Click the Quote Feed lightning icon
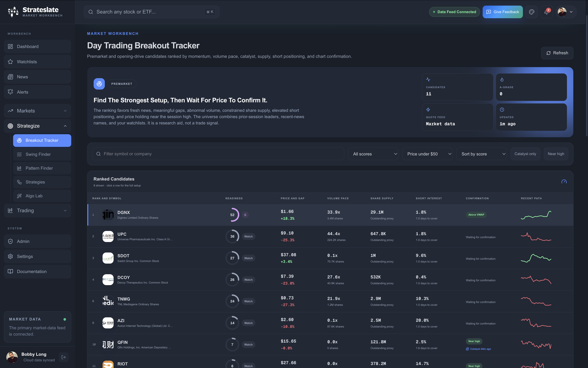This screenshot has height=368, width=588. (x=428, y=110)
